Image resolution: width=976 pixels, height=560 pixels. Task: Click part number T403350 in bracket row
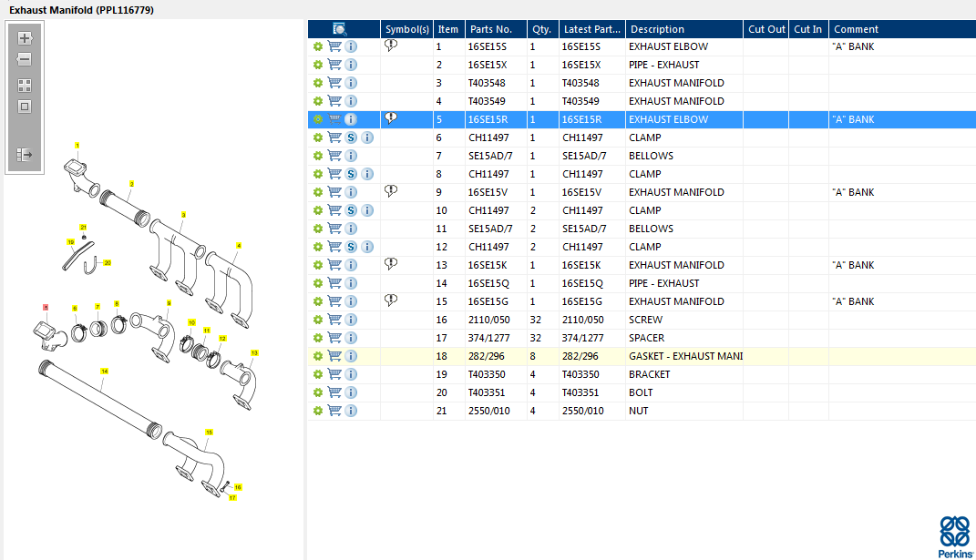487,374
